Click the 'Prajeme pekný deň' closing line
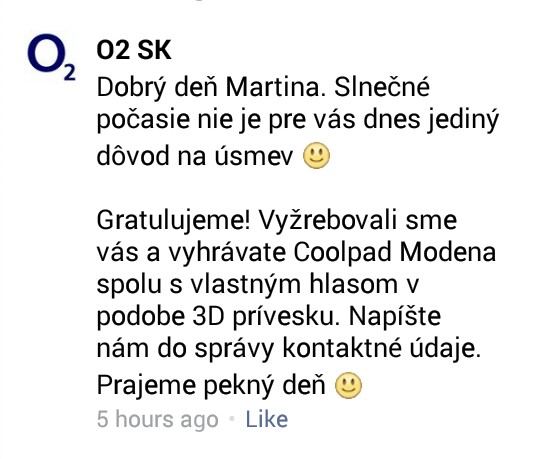The image size is (540, 459). (211, 386)
